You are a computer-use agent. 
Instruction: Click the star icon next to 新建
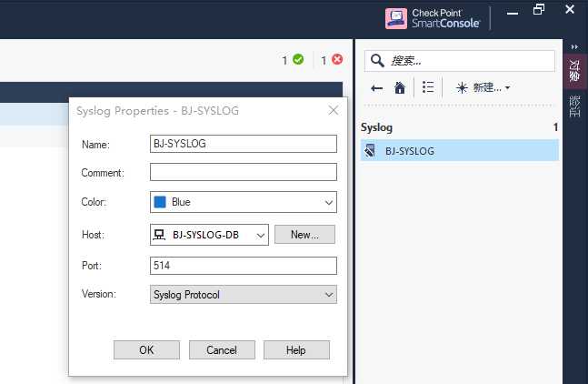click(462, 88)
